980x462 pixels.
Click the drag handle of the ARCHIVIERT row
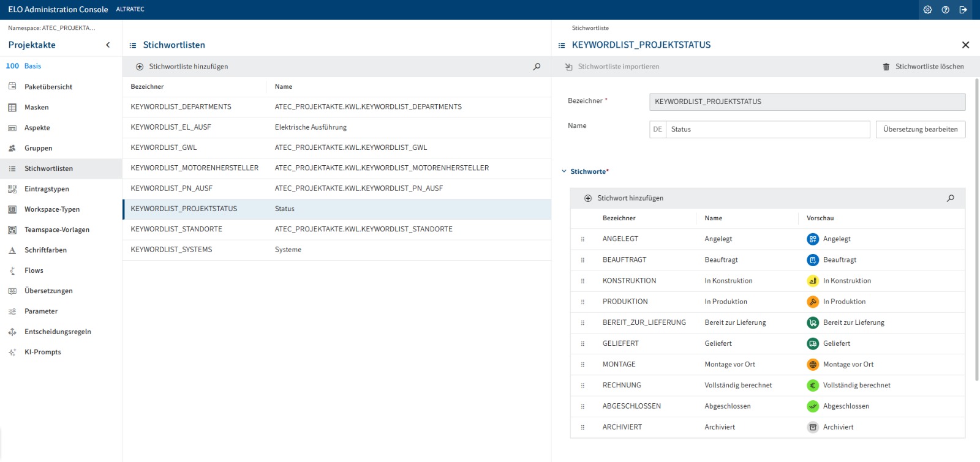[x=582, y=427]
